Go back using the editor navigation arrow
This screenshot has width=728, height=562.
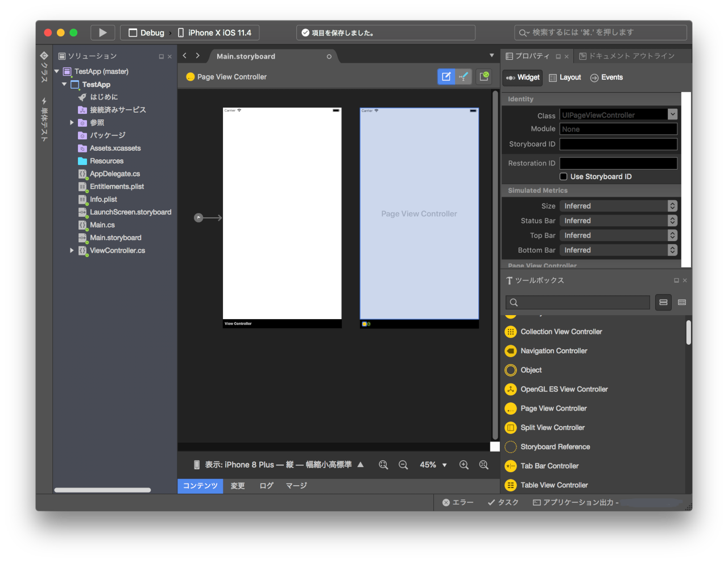(x=184, y=56)
